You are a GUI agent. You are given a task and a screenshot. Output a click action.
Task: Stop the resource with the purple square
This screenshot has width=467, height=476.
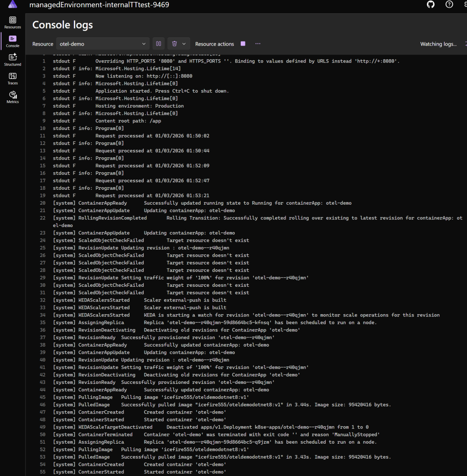(243, 44)
